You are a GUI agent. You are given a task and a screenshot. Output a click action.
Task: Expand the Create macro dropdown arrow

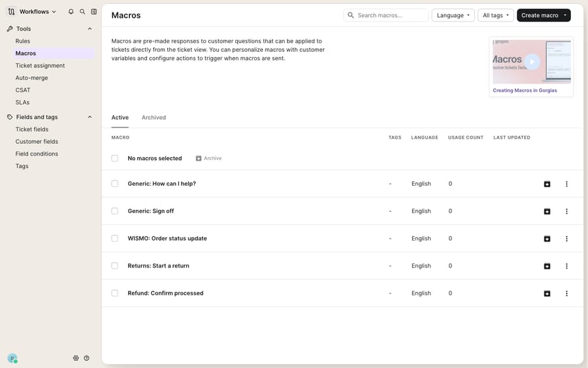(x=564, y=16)
